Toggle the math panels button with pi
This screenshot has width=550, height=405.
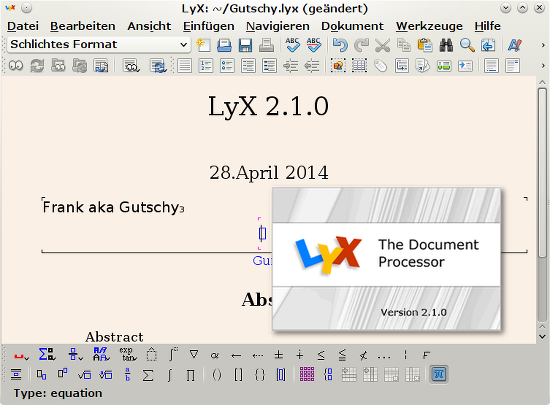(x=439, y=374)
